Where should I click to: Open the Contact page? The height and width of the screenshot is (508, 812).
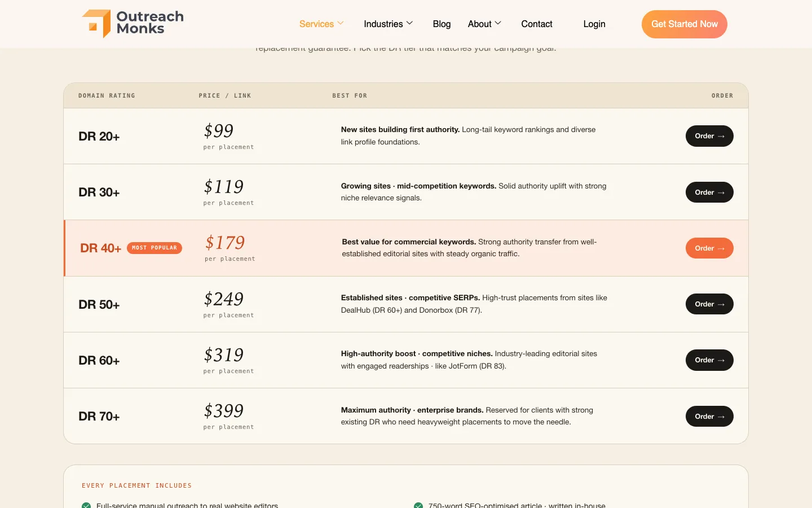(x=537, y=24)
